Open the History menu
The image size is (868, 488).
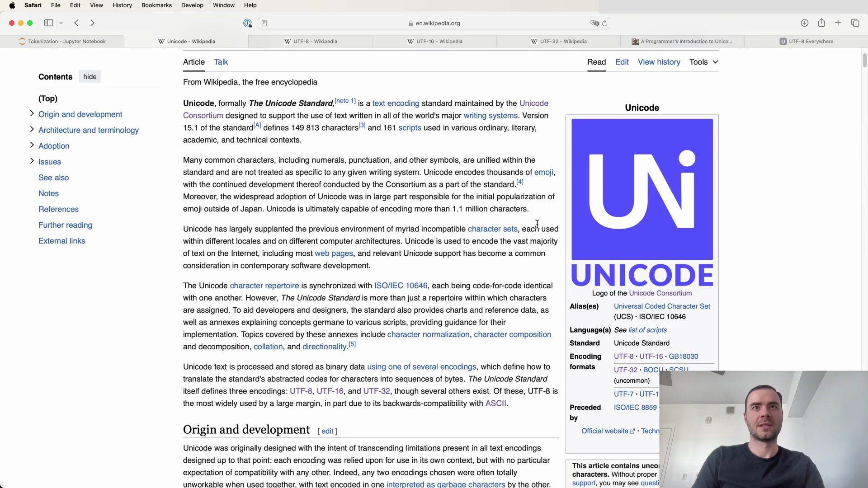click(122, 5)
